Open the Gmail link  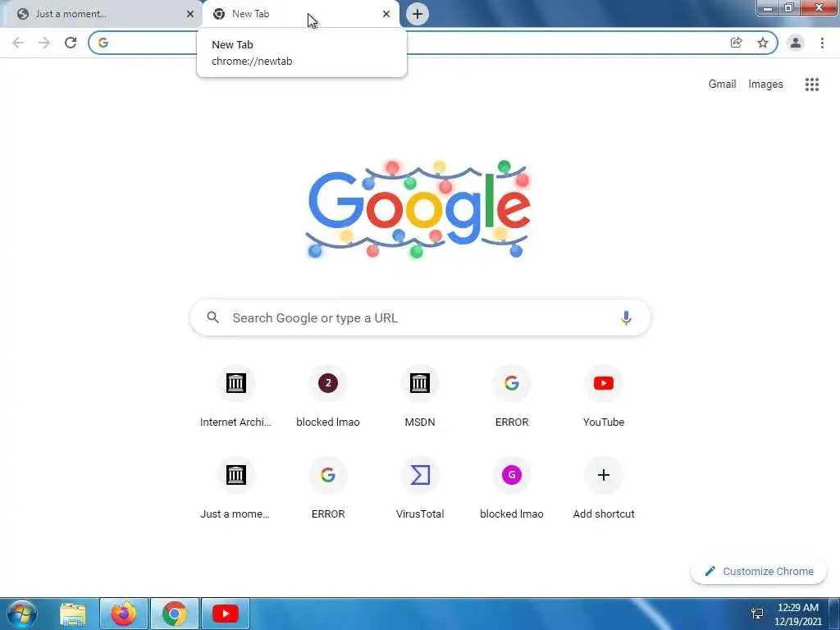[722, 84]
